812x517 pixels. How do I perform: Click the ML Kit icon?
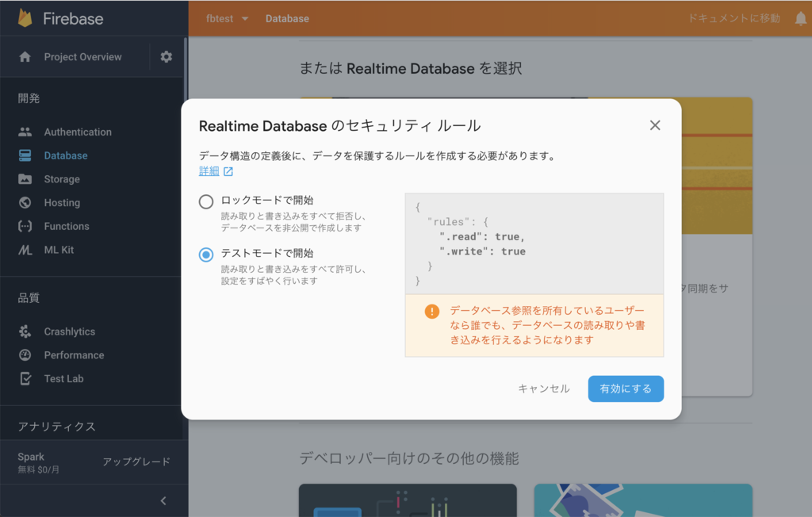(25, 250)
